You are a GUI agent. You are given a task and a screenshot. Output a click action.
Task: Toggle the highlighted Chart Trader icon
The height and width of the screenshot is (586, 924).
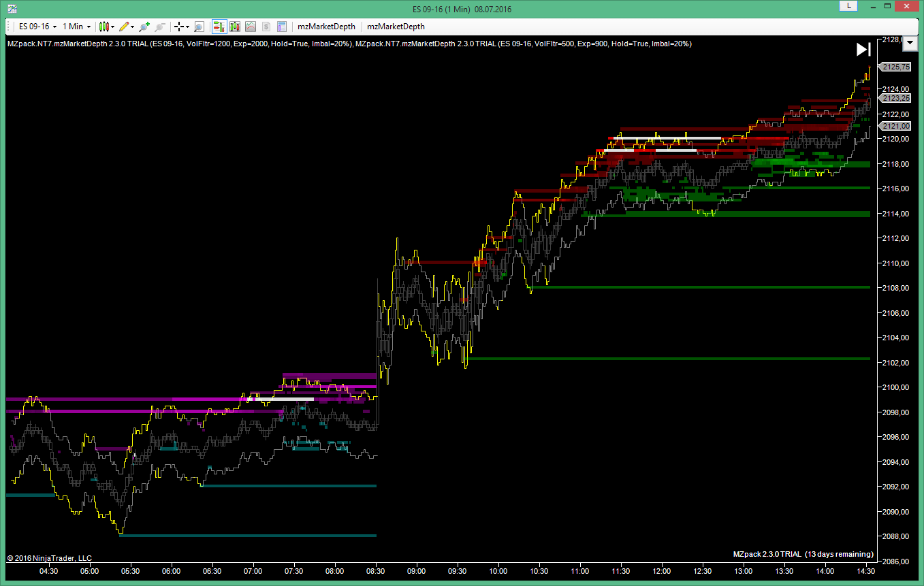click(x=219, y=27)
